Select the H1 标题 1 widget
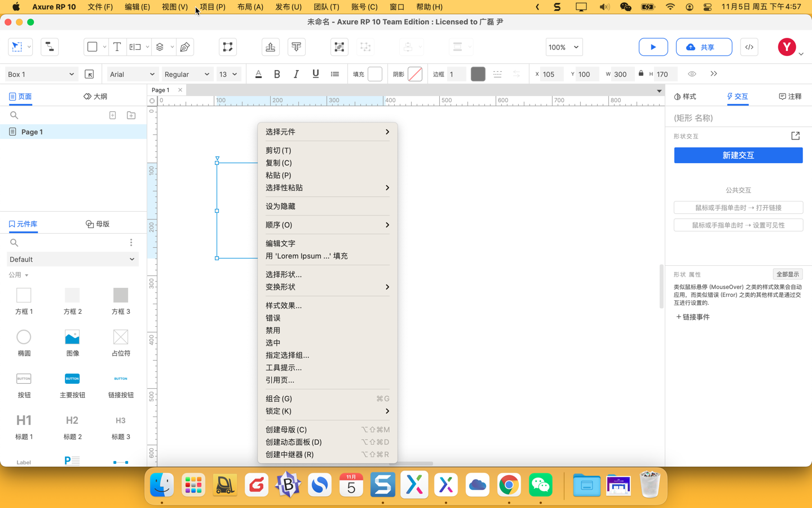The width and height of the screenshot is (812, 508). [x=24, y=426]
